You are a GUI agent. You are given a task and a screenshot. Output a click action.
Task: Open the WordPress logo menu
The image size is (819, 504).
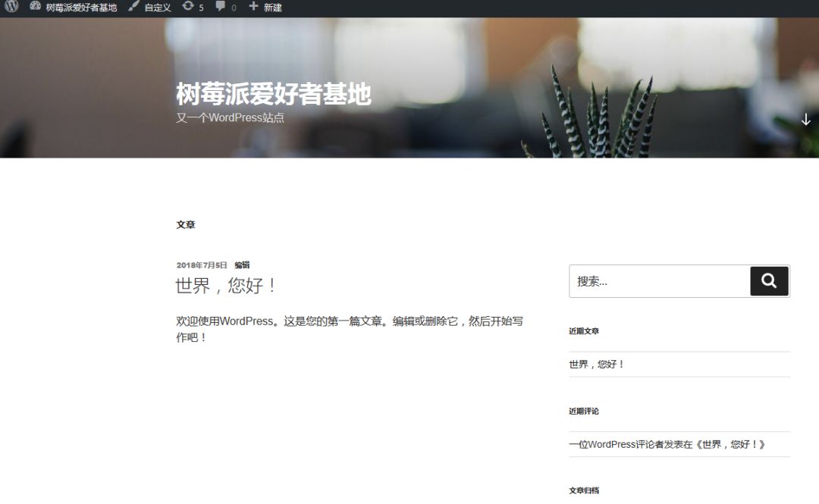tap(11, 6)
